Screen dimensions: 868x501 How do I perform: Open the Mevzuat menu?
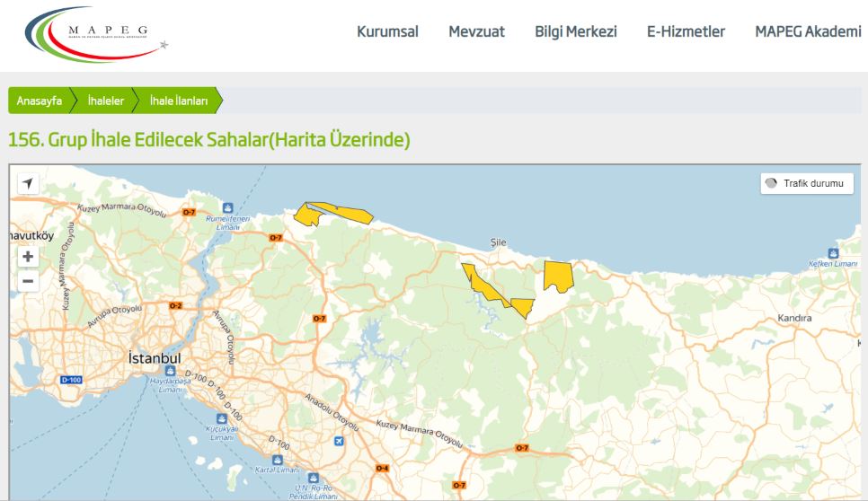tap(476, 32)
